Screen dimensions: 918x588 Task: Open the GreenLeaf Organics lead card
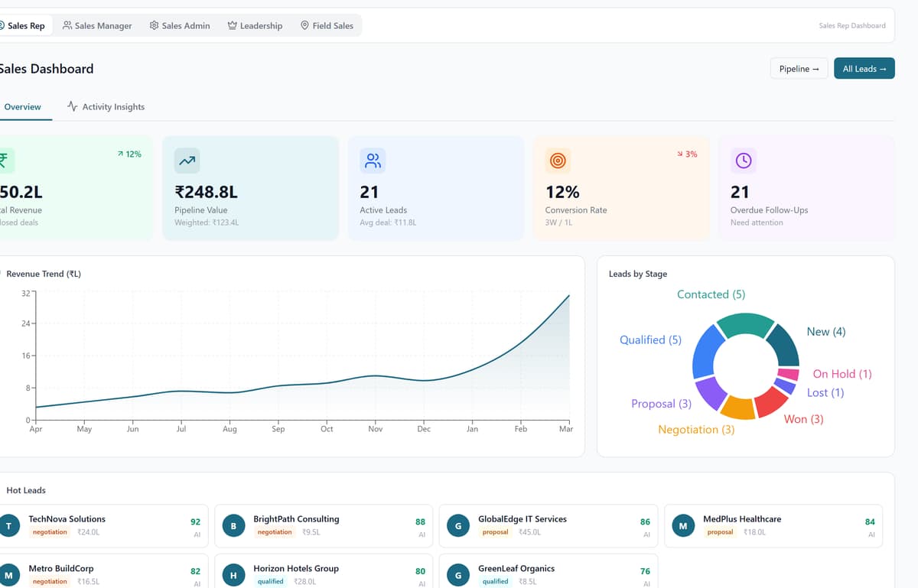coord(549,571)
